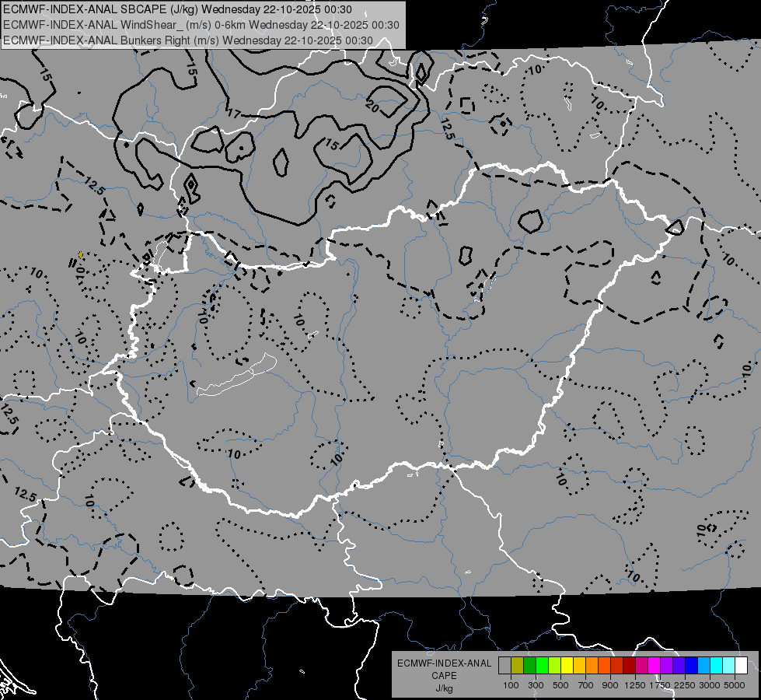Pick the dark green legend swatch
The width and height of the screenshot is (761, 700).
[529, 666]
